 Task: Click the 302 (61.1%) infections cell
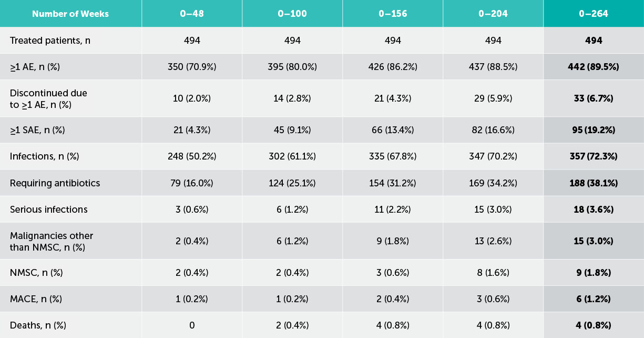pyautogui.click(x=292, y=156)
